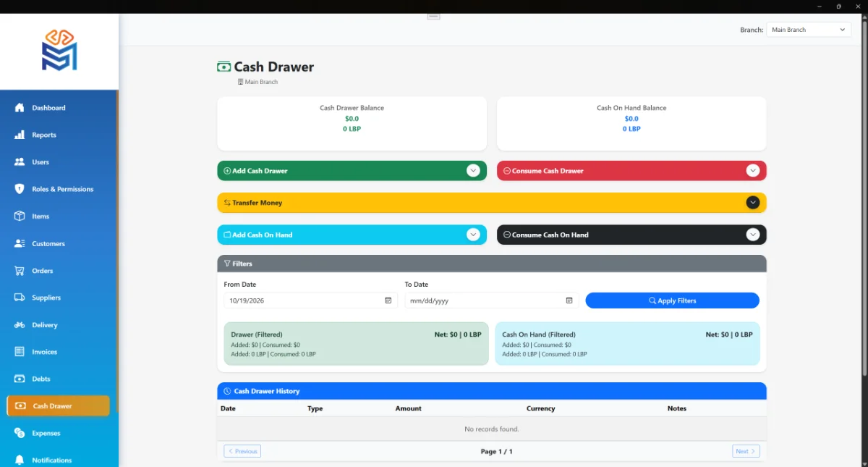Screen dimensions: 868x467
Task: Click the "Cash Drawer Balance" label
Action: (352, 108)
